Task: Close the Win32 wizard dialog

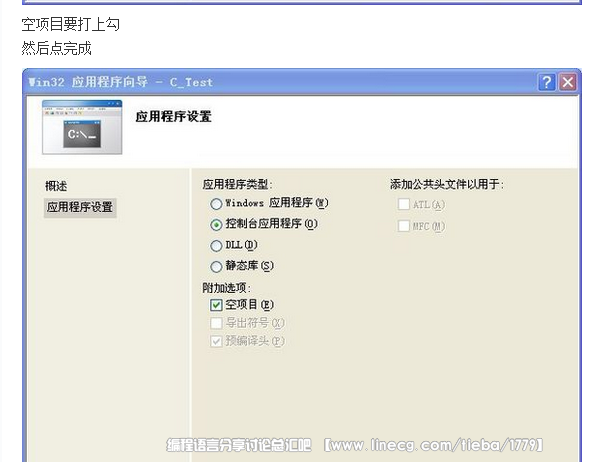Action: (x=568, y=82)
